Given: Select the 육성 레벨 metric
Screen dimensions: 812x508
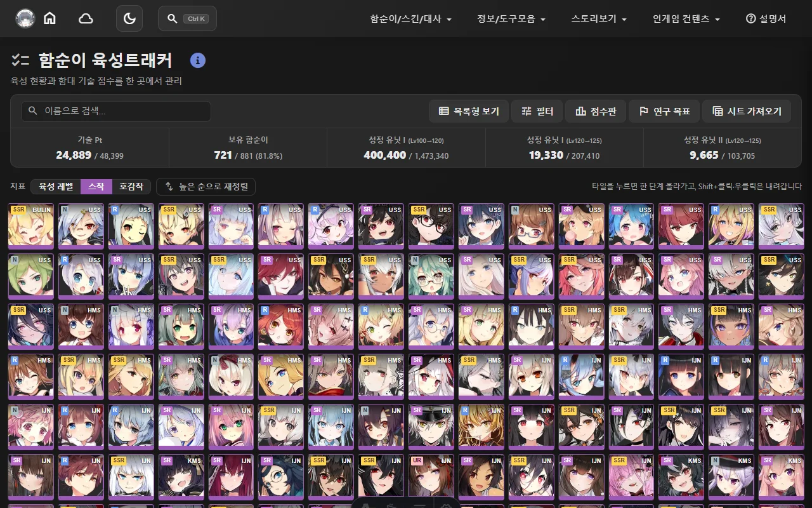Looking at the screenshot, I should pyautogui.click(x=56, y=187).
